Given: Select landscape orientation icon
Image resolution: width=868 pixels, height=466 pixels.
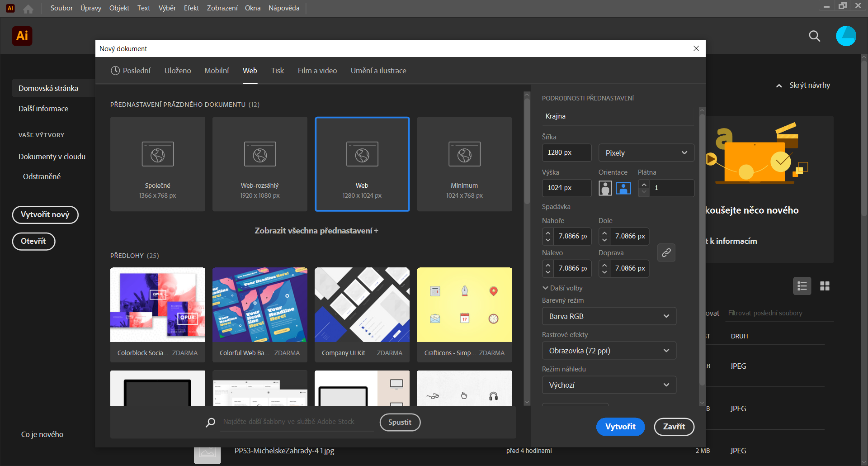Looking at the screenshot, I should (623, 188).
